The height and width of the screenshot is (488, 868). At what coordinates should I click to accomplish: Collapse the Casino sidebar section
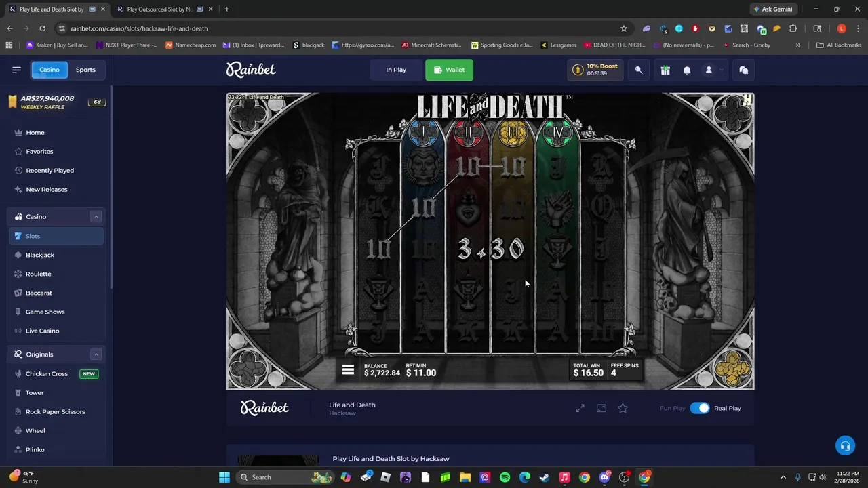(x=96, y=217)
